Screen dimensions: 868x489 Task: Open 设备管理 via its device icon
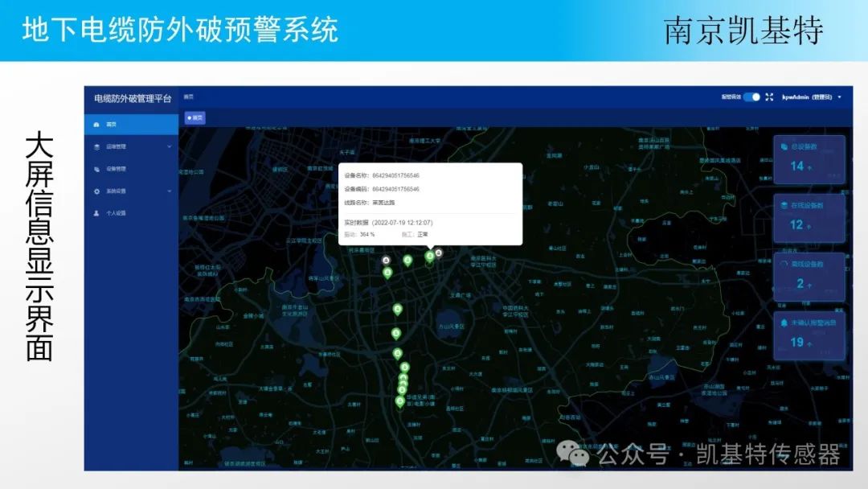pos(97,169)
